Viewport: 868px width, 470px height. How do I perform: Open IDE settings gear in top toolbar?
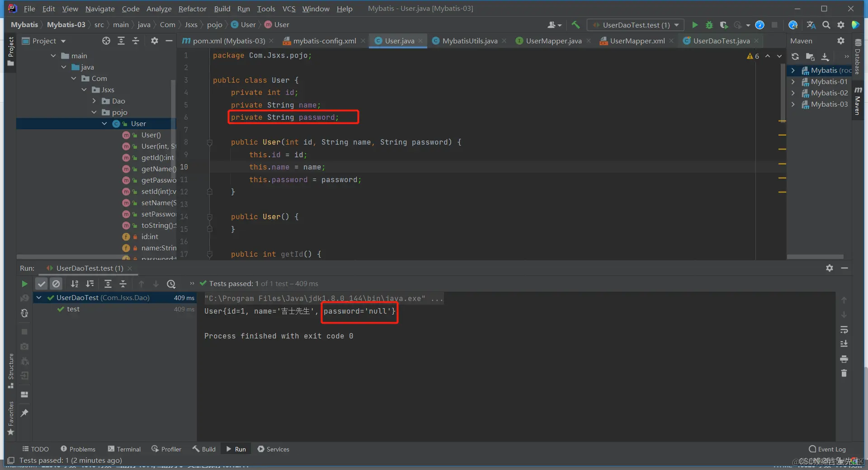[x=841, y=25]
